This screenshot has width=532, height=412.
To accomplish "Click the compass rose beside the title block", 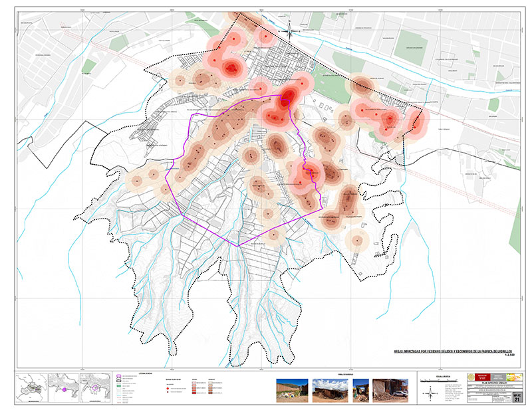I will 430,393.
